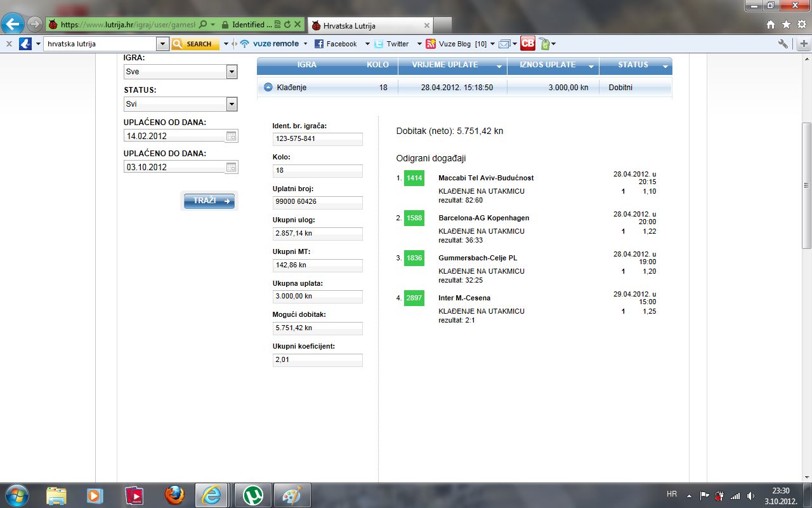Click the security lock icon in the address bar
This screenshot has width=812, height=508.
pos(225,25)
